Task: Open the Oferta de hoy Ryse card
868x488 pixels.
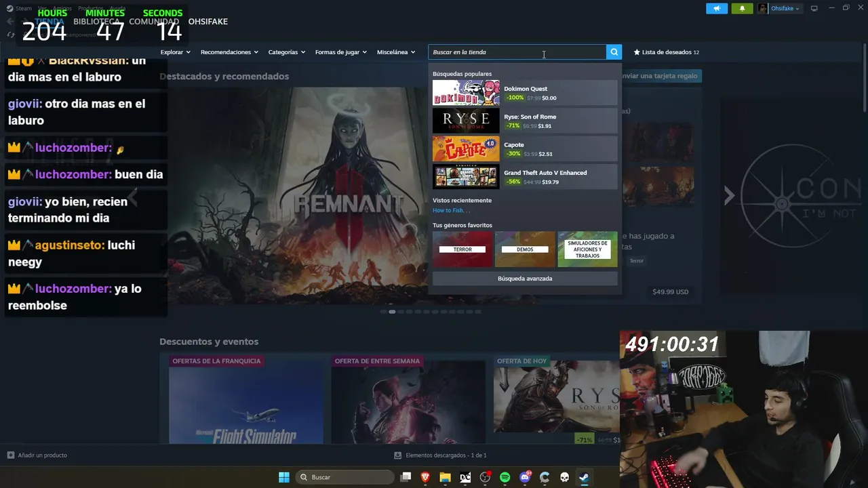Action: 556,399
